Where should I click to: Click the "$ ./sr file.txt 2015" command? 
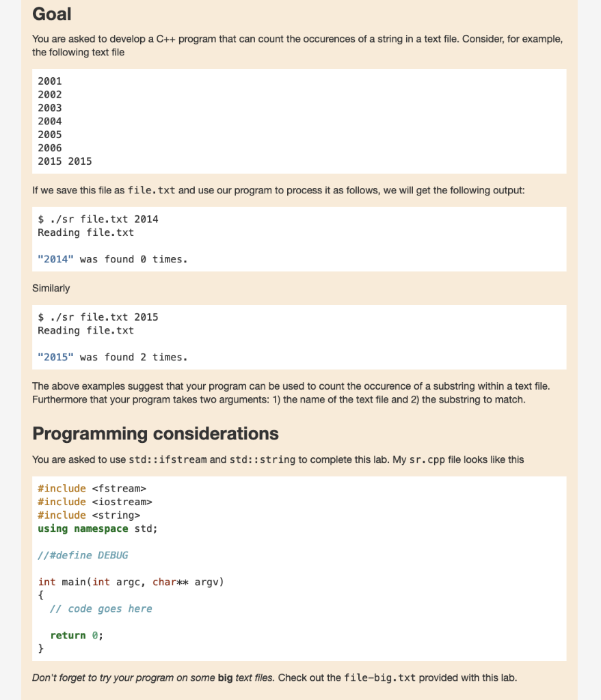point(98,317)
